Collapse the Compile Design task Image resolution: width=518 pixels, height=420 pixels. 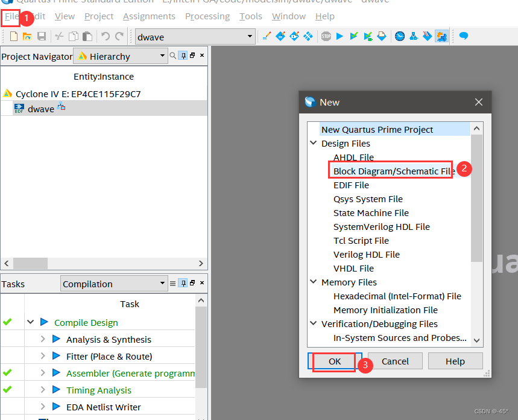30,322
